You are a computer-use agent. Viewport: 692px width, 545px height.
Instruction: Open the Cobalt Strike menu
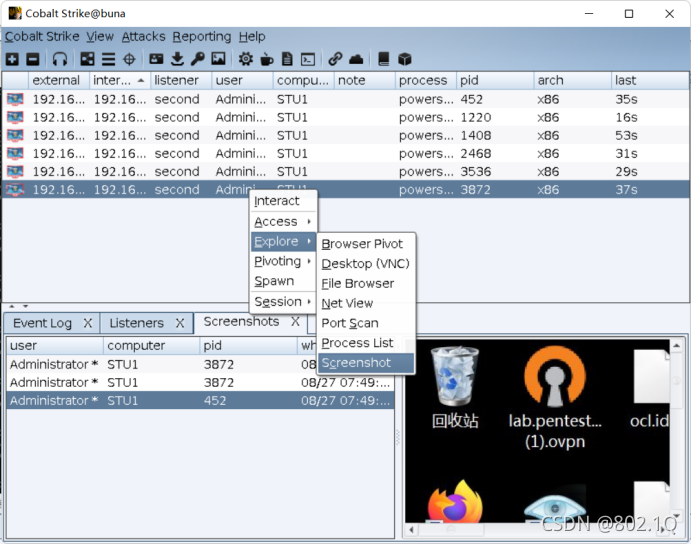click(42, 37)
